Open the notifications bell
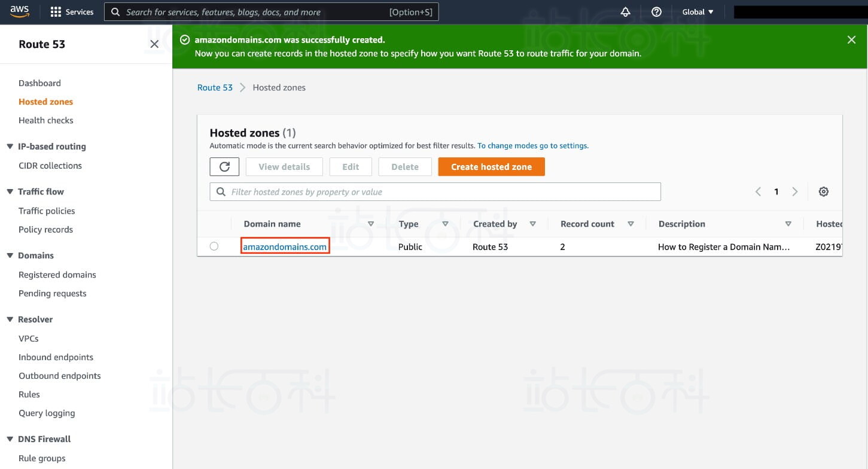The height and width of the screenshot is (469, 868). [626, 12]
